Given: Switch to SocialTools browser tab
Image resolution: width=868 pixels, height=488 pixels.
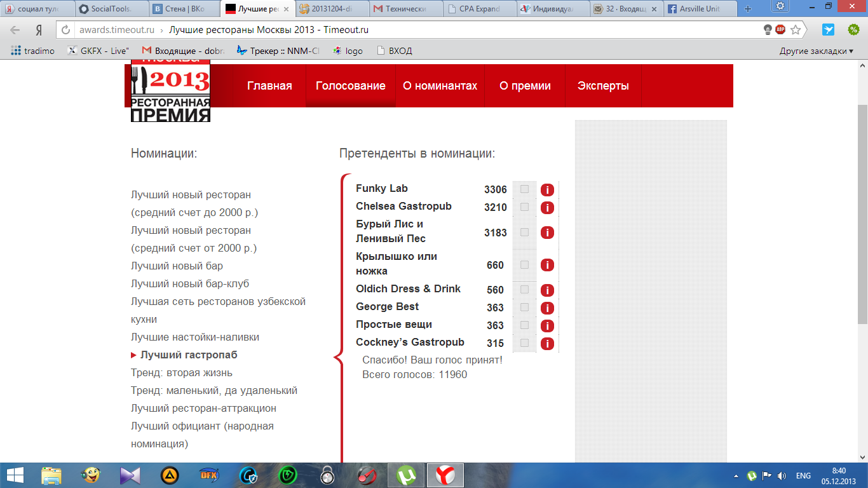Looking at the screenshot, I should 111,9.
